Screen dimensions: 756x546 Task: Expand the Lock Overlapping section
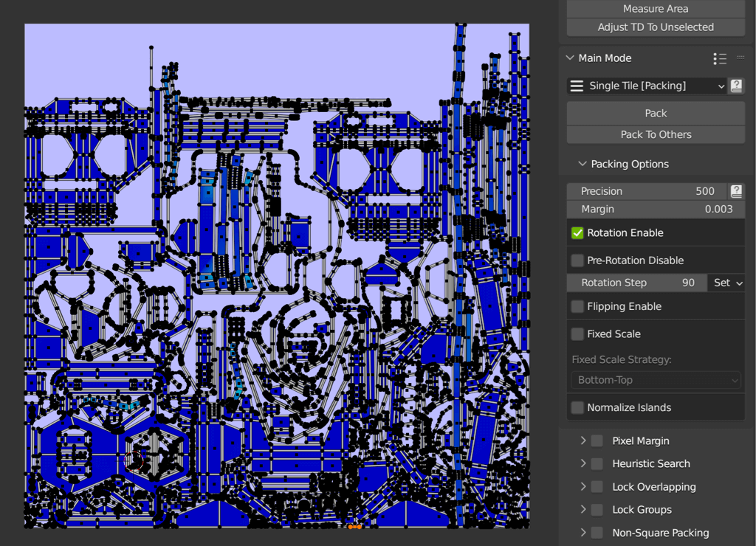[x=583, y=487]
